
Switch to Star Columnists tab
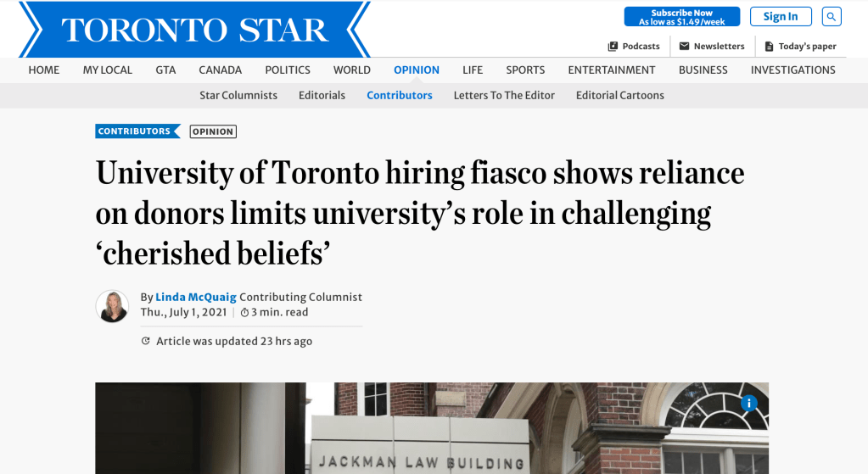(x=238, y=96)
